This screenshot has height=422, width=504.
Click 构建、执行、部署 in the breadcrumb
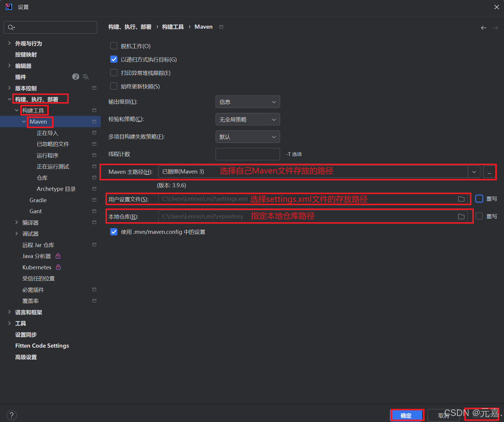click(x=130, y=27)
